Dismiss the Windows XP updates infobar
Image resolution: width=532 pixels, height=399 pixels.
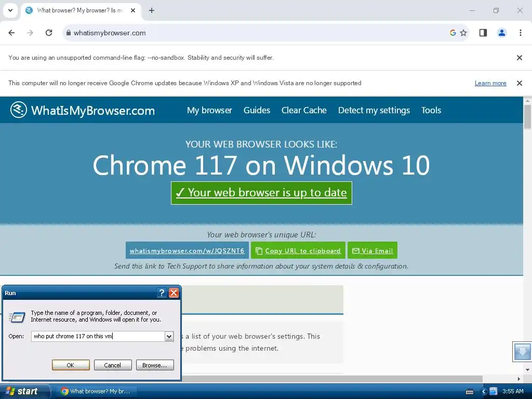coord(519,83)
